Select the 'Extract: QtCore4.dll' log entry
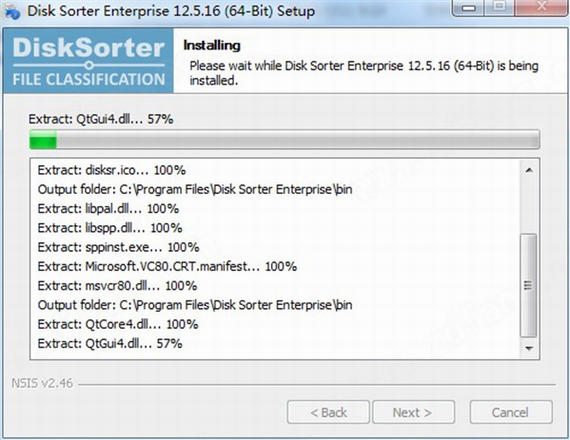This screenshot has width=570, height=440. (x=118, y=324)
